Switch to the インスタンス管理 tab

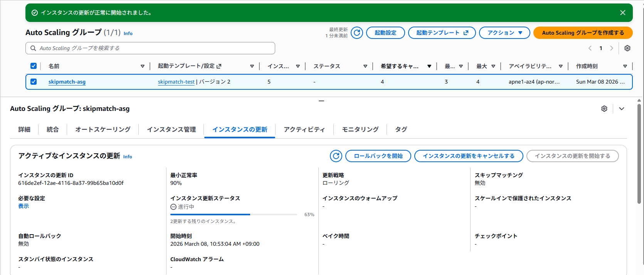click(x=171, y=129)
